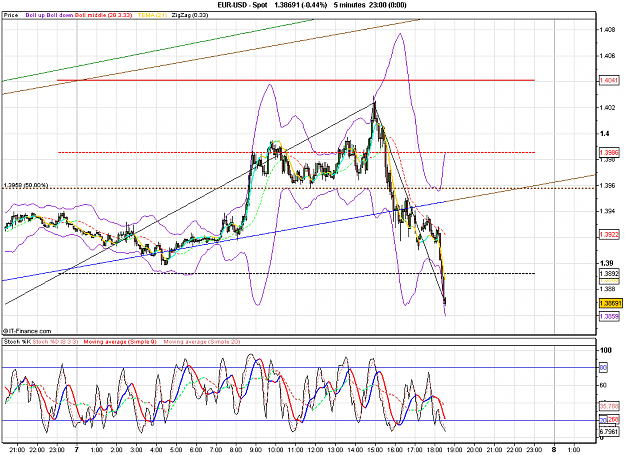Click the 35.788 stochastic value tag

[609, 407]
